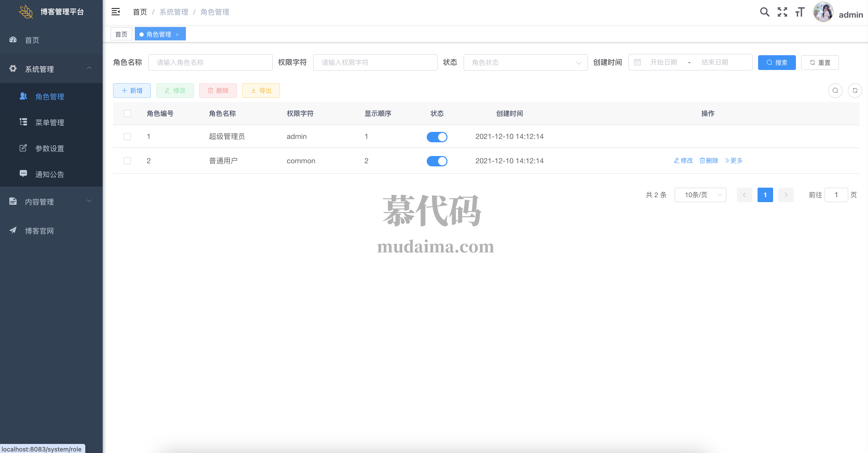This screenshot has height=453, width=868.
Task: Open the header search magnifier icon
Action: tap(765, 12)
